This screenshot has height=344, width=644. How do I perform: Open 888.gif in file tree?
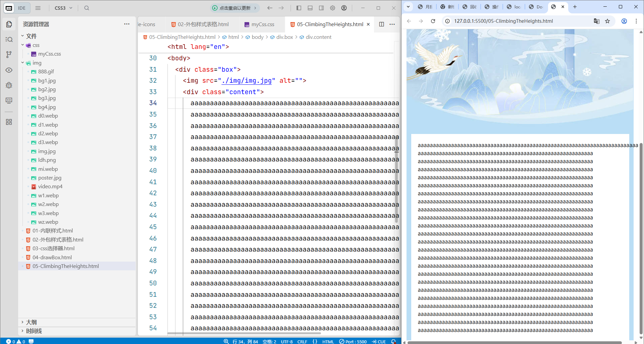click(46, 72)
